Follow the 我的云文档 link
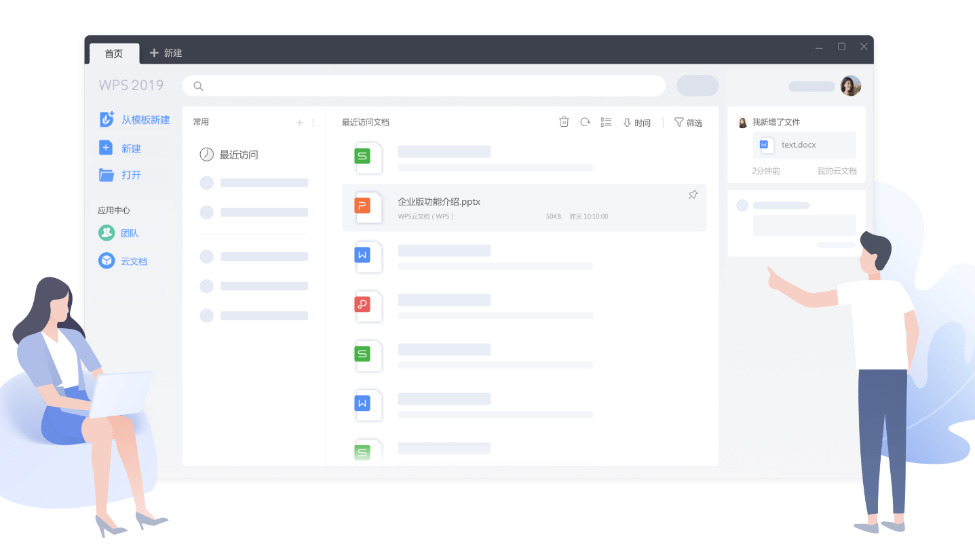975x560 pixels. [837, 172]
